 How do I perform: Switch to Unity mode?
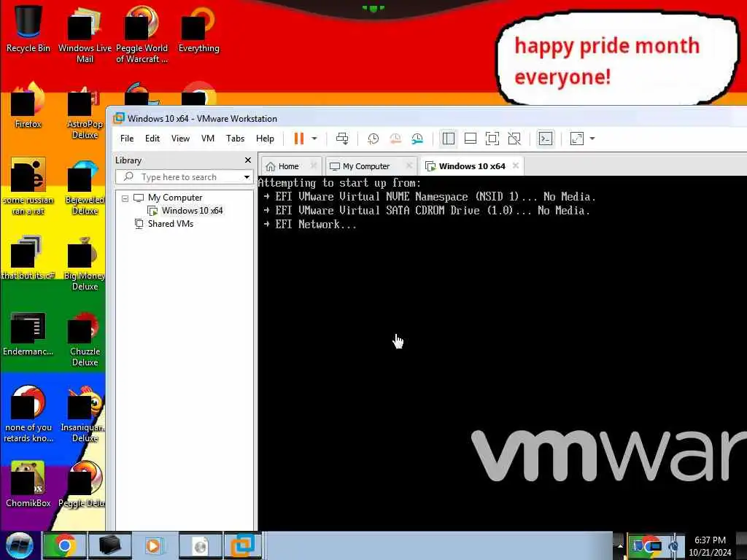point(514,139)
